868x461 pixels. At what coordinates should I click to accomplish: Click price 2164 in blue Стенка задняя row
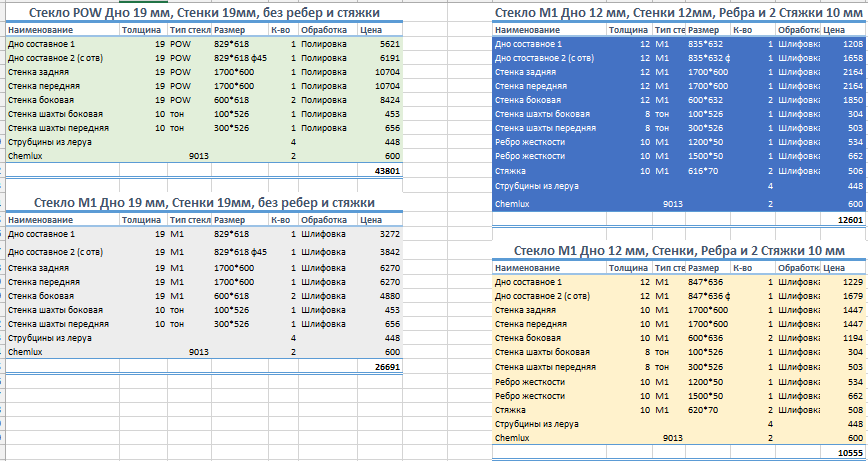853,71
